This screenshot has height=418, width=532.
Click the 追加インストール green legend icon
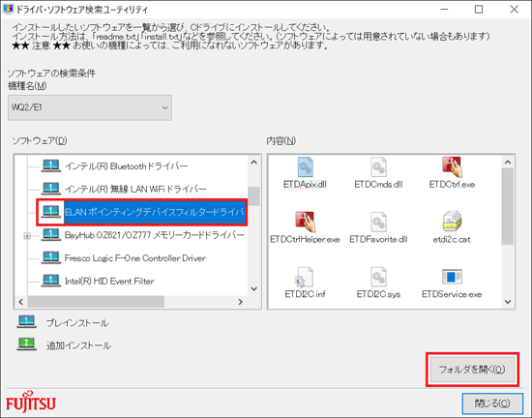(x=26, y=344)
